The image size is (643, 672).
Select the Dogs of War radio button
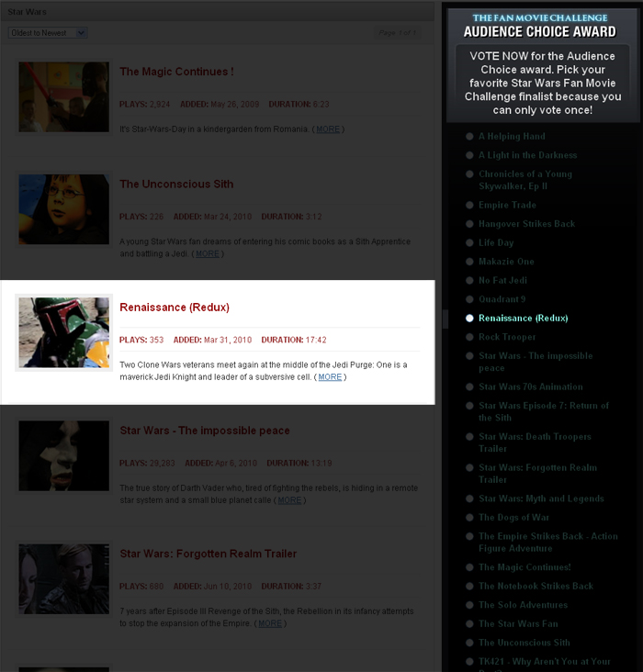coord(469,517)
